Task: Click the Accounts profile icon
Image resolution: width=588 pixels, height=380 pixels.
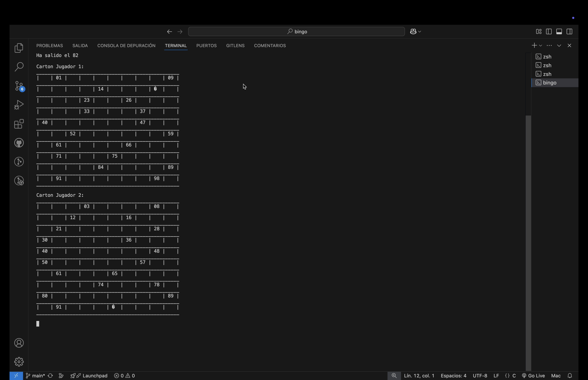Action: (19, 343)
